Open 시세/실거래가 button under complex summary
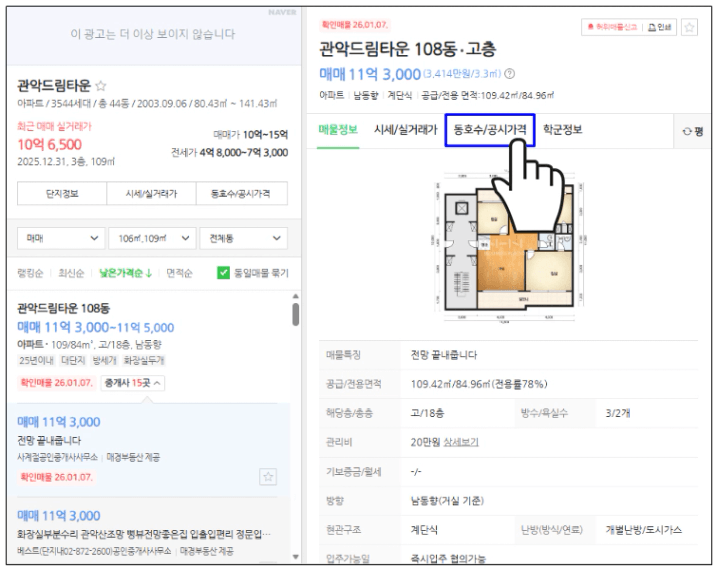 click(x=151, y=193)
